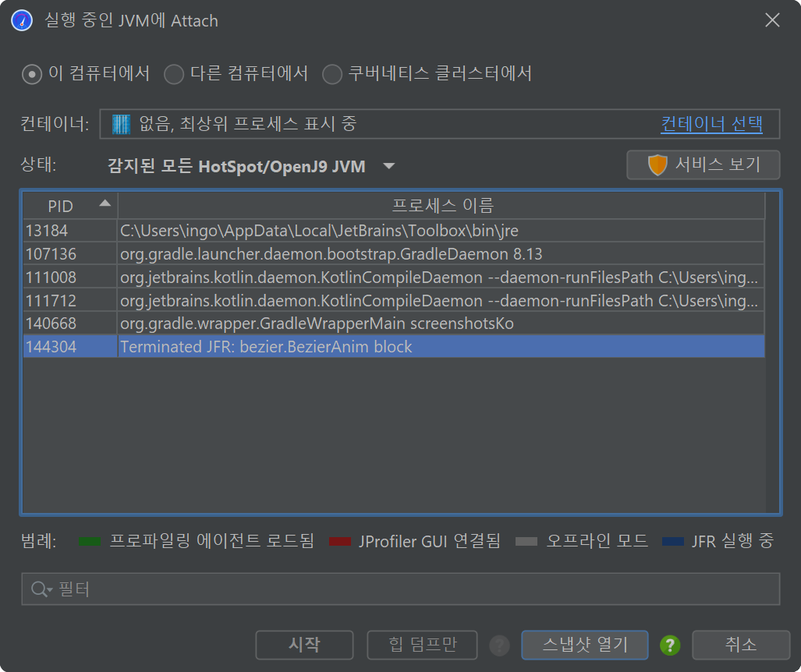Click the '취소' button
The height and width of the screenshot is (672, 801).
[x=741, y=645]
